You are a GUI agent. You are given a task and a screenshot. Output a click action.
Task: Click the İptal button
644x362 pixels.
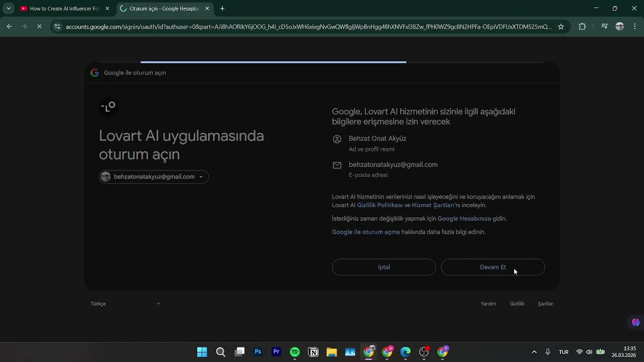point(384,267)
